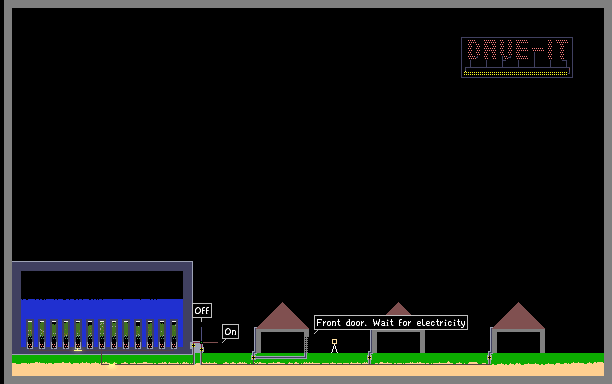
Task: Click the yellow spark below rightmost house's wall
Action: click(x=489, y=357)
